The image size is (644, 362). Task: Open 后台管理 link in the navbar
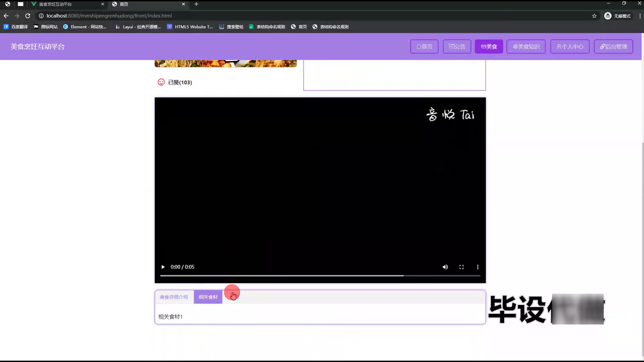pyautogui.click(x=613, y=47)
